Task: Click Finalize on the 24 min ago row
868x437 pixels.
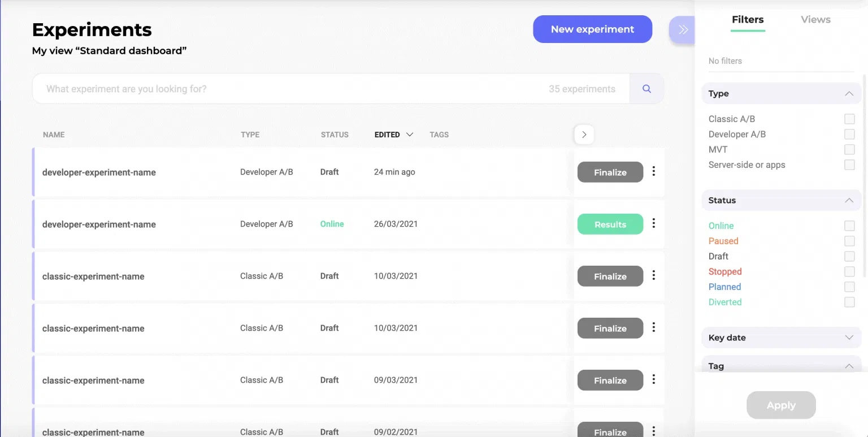Action: pos(610,172)
